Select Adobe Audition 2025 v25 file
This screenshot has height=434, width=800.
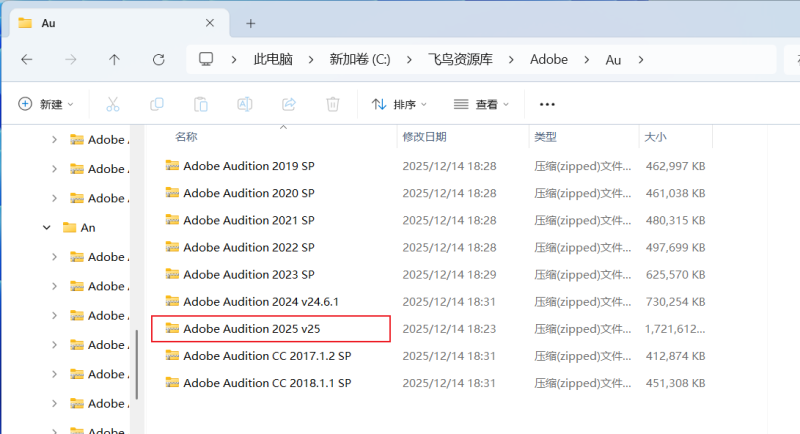pyautogui.click(x=252, y=328)
